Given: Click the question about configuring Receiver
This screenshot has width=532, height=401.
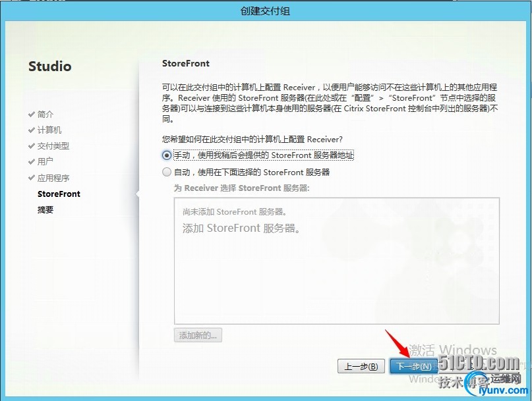Looking at the screenshot, I should coord(252,140).
